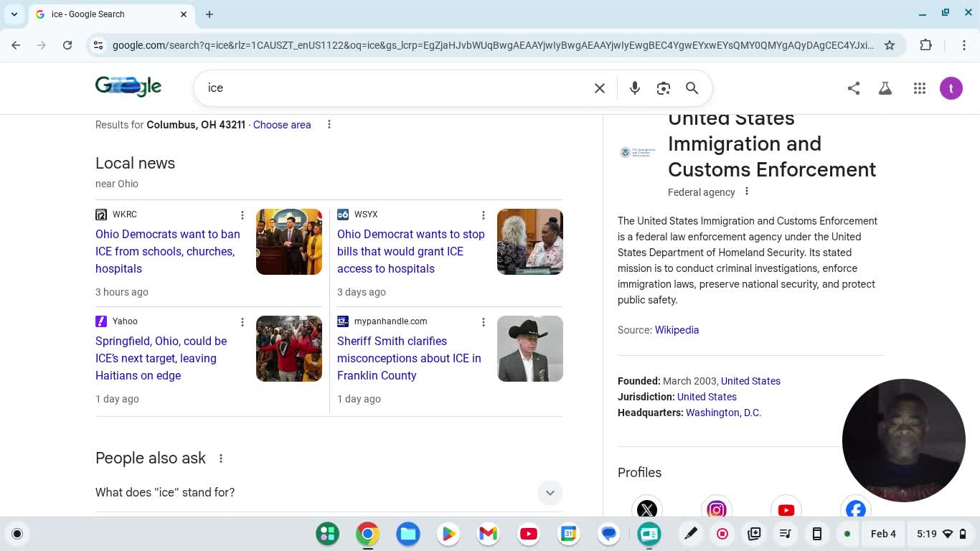The height and width of the screenshot is (551, 980).
Task: Open a new browser tab
Action: [x=209, y=14]
